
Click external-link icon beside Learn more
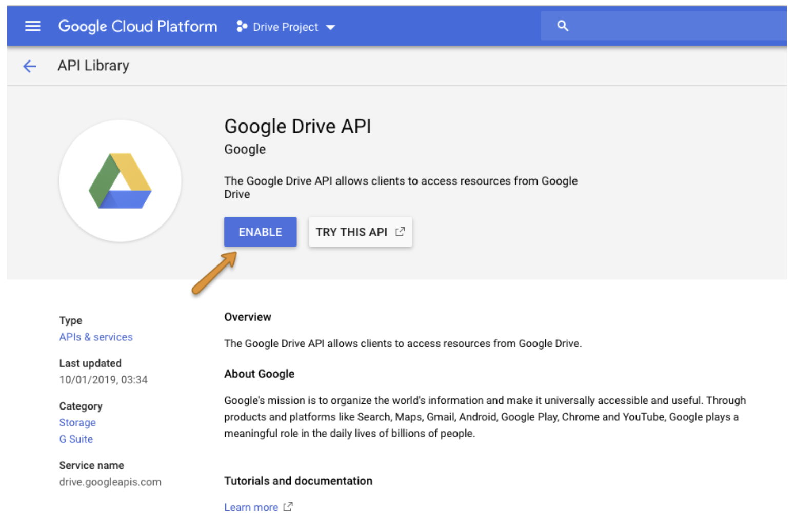tap(288, 507)
